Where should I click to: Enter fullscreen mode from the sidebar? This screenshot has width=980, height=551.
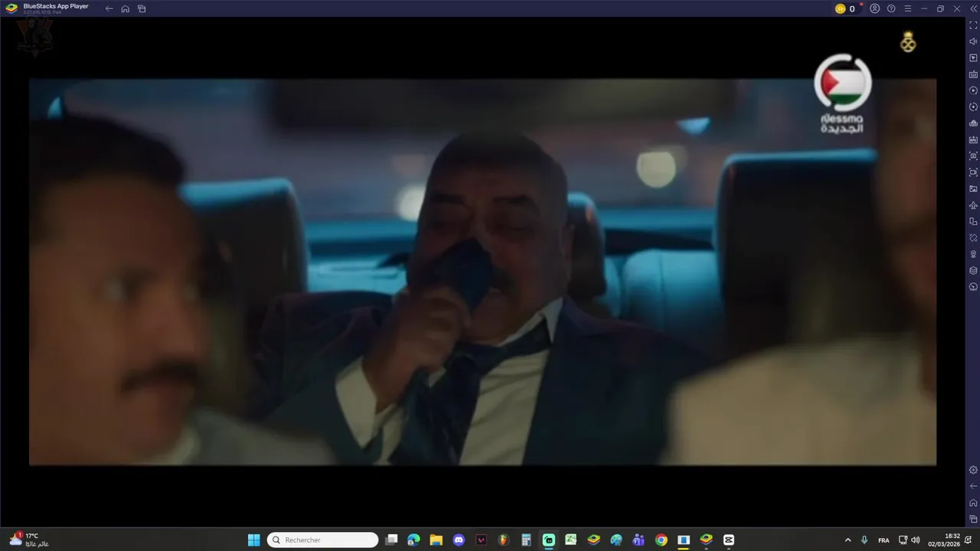(973, 25)
